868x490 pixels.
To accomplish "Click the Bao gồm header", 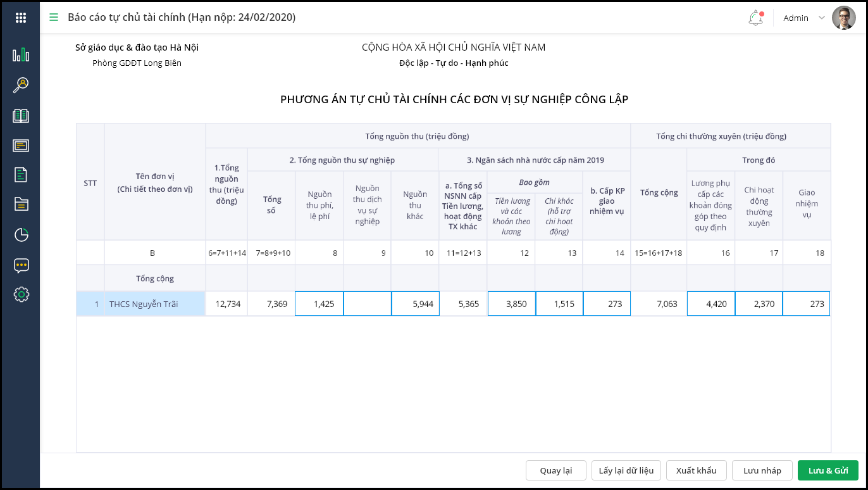I will (535, 182).
